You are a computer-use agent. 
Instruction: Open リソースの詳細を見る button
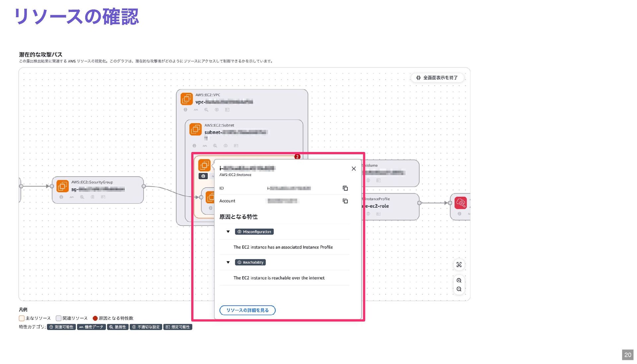click(248, 310)
